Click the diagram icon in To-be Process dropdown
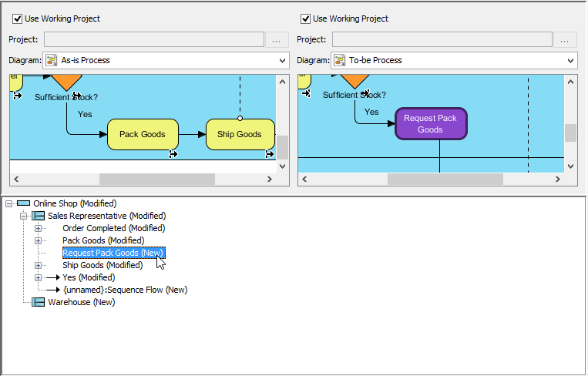 340,60
